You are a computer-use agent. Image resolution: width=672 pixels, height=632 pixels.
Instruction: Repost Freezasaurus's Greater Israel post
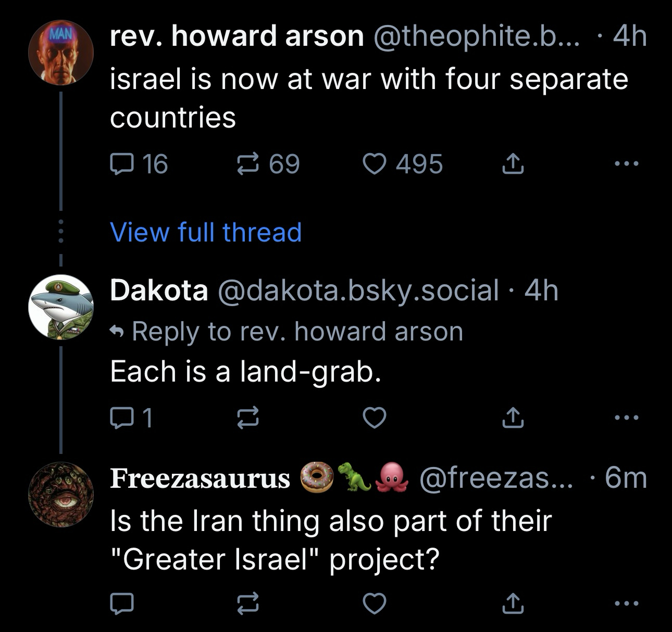click(x=248, y=603)
